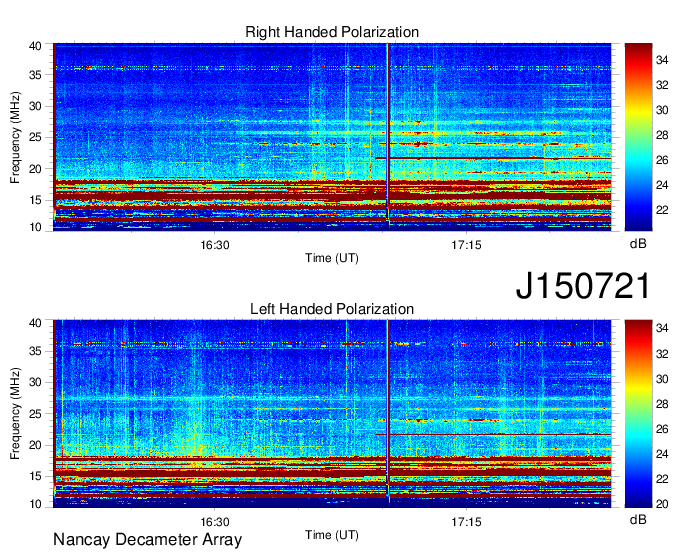The width and height of the screenshot is (680, 552).
Task: Click the Left Handed Polarization spectrogram image
Action: [x=332, y=414]
